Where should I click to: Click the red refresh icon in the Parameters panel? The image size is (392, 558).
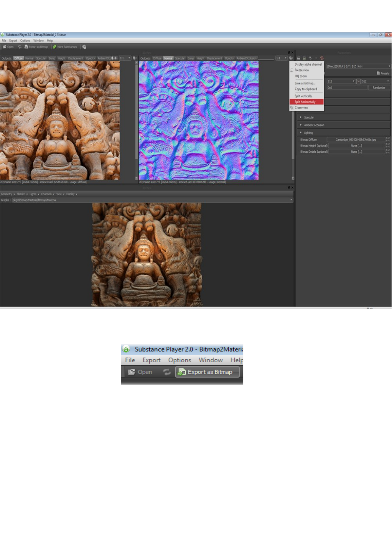[322, 58]
